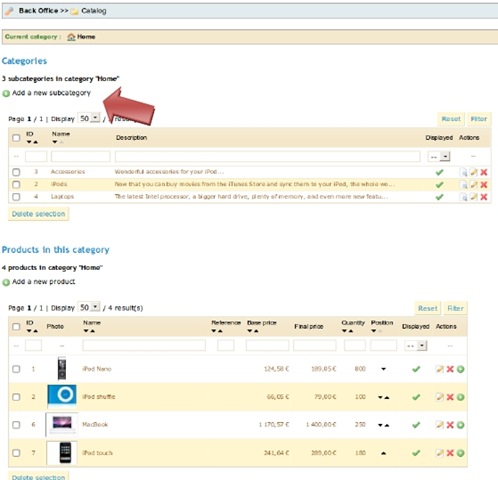The image size is (498, 480).
Task: Expand the products Displayed filter dropdown
Action: click(x=416, y=346)
